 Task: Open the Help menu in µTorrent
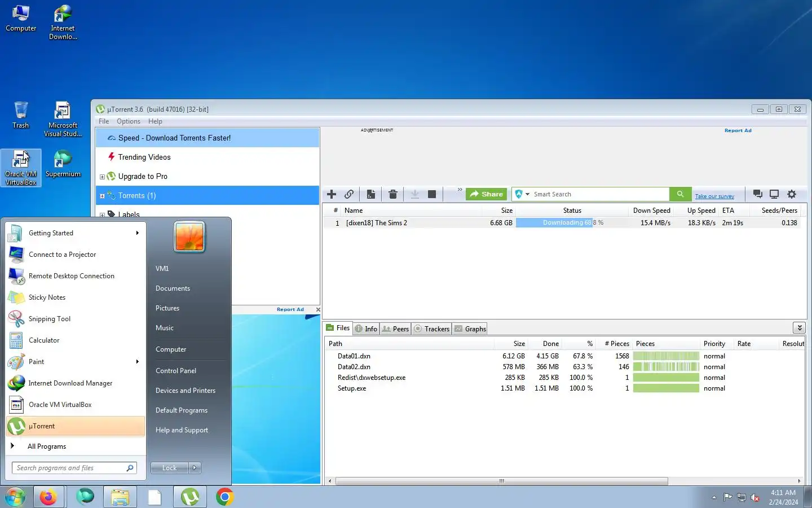[155, 121]
